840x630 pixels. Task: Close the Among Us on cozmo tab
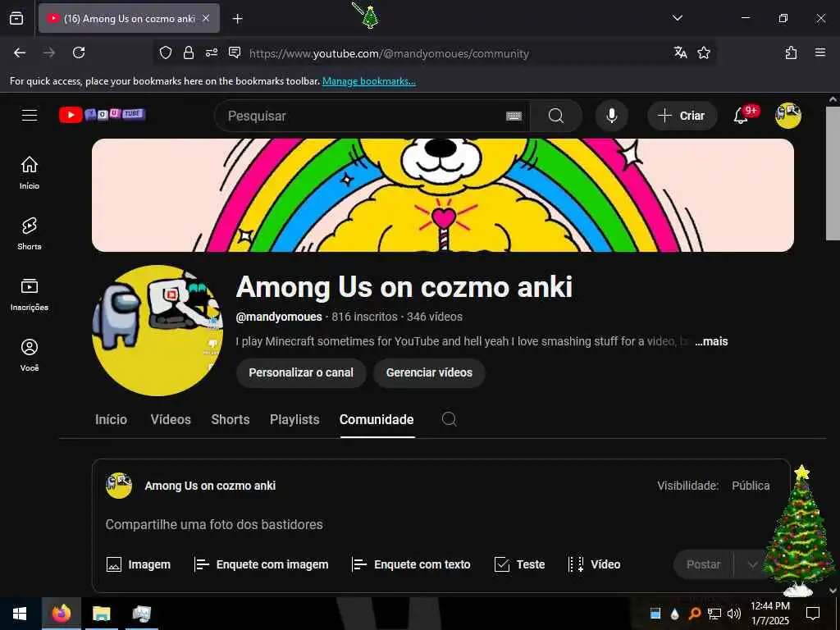(x=206, y=18)
